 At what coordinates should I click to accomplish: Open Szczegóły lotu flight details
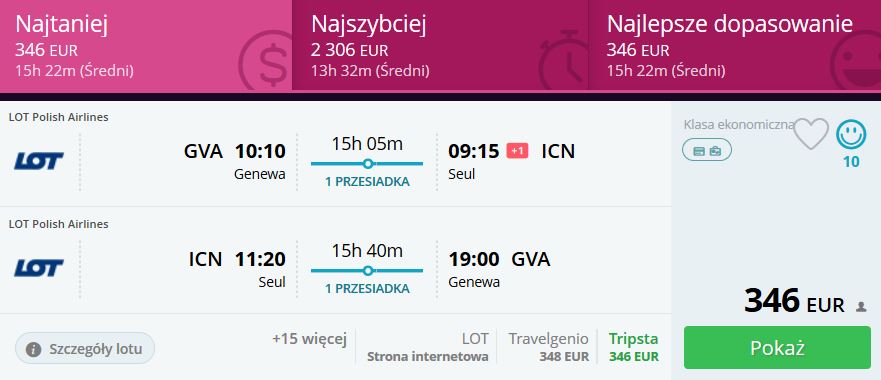[85, 349]
